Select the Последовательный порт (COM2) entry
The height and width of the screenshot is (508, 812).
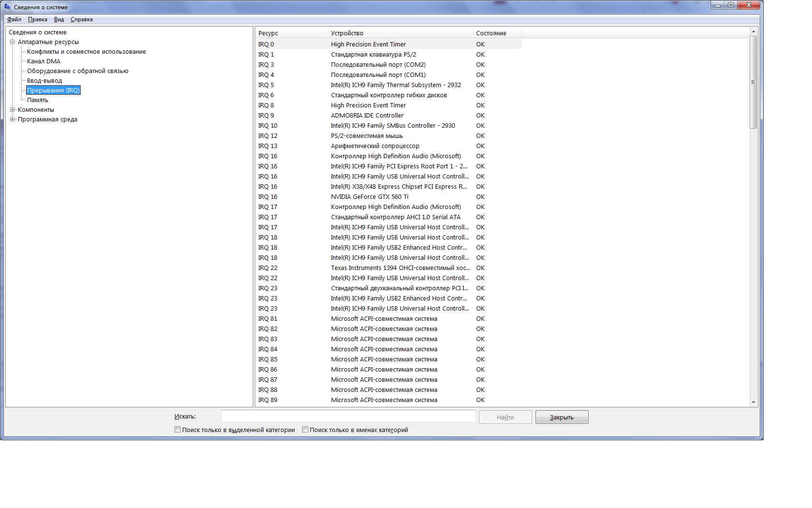(x=388, y=64)
